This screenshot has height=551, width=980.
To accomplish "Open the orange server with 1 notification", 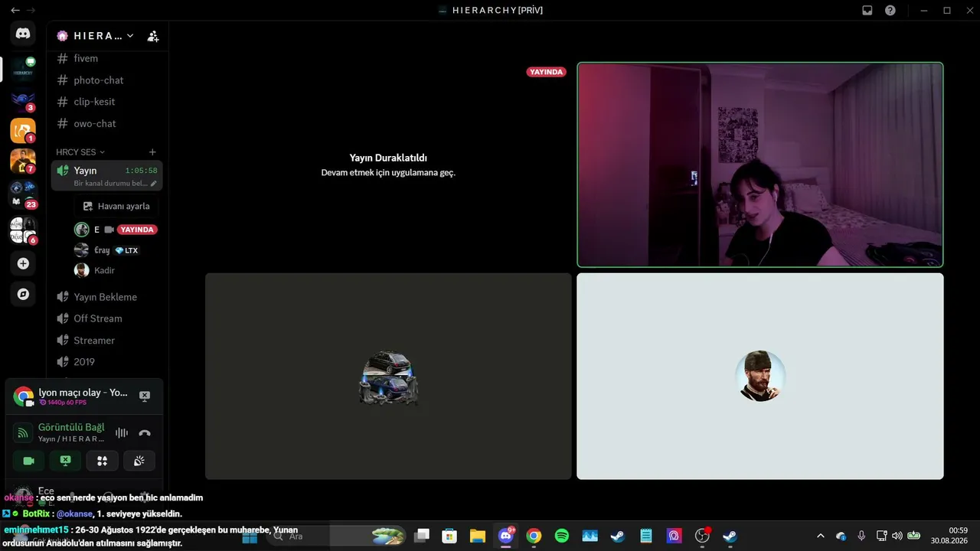I will [x=23, y=131].
